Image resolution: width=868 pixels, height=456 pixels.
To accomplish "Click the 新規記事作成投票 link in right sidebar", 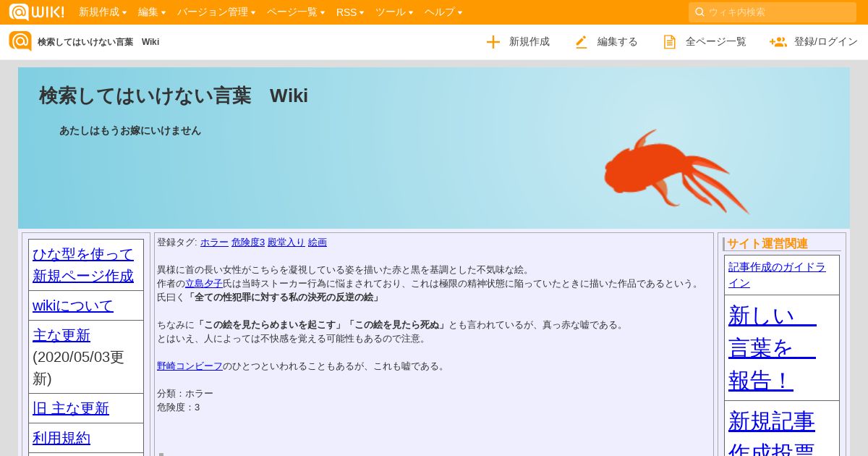I will (x=772, y=433).
